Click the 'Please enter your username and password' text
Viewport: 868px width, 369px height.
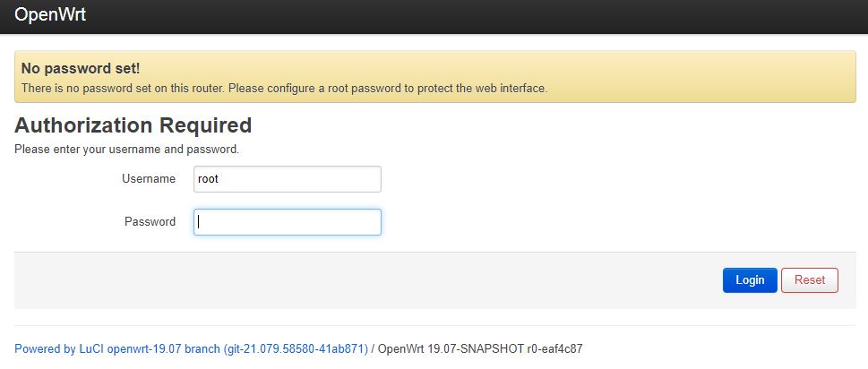pyautogui.click(x=127, y=150)
